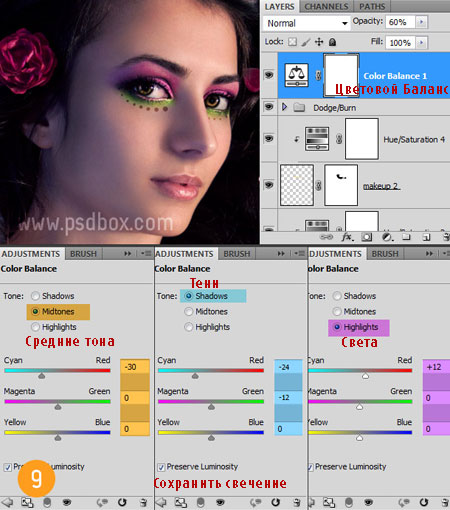Screen dimensions: 450x510
Task: Click the Cyan-Red value field showing +12
Action: click(436, 367)
